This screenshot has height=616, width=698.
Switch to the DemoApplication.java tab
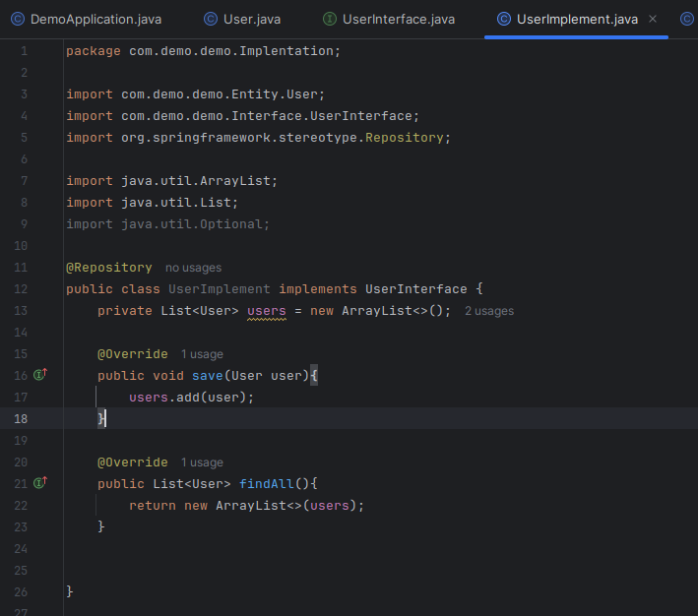pyautogui.click(x=86, y=19)
